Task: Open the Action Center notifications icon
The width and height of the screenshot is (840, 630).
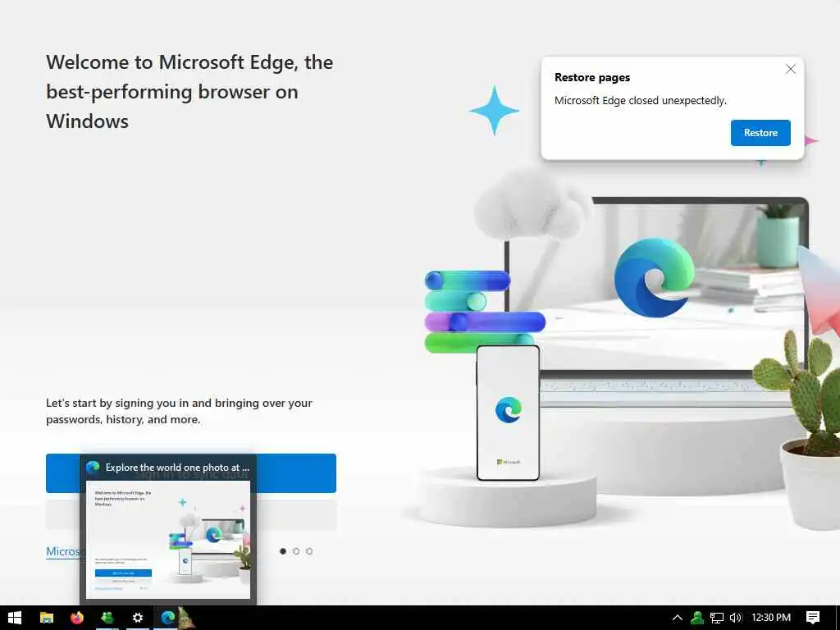Action: [813, 618]
